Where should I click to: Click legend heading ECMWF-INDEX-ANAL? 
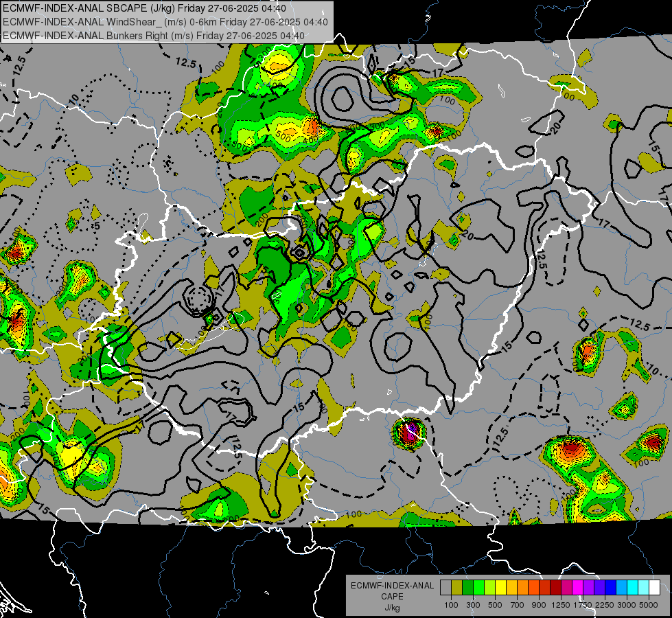[392, 586]
